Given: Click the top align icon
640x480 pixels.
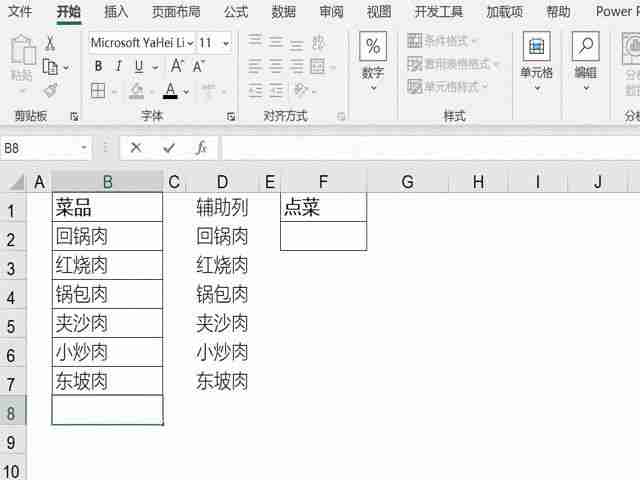Looking at the screenshot, I should [x=255, y=41].
